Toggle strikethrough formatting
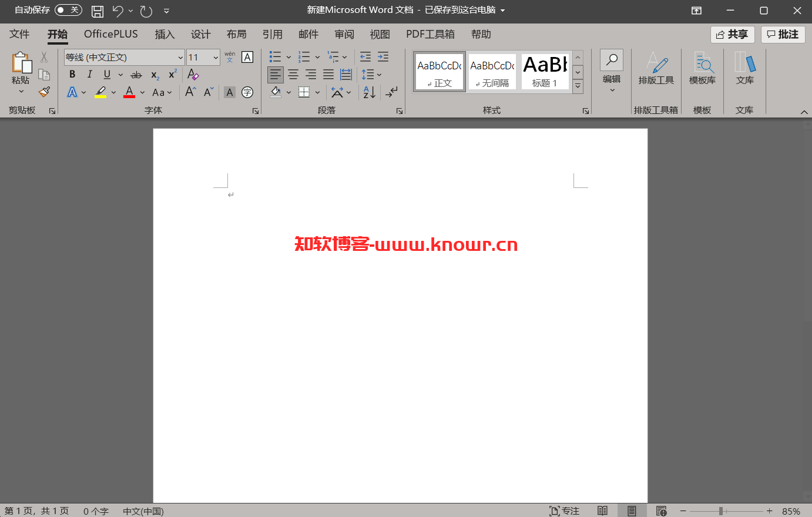Viewport: 812px width, 517px height. point(136,75)
